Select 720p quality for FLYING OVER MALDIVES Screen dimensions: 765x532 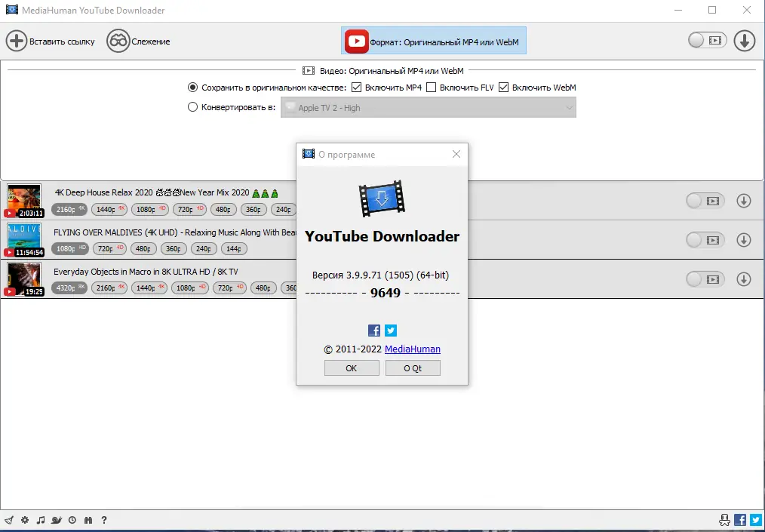pyautogui.click(x=109, y=248)
